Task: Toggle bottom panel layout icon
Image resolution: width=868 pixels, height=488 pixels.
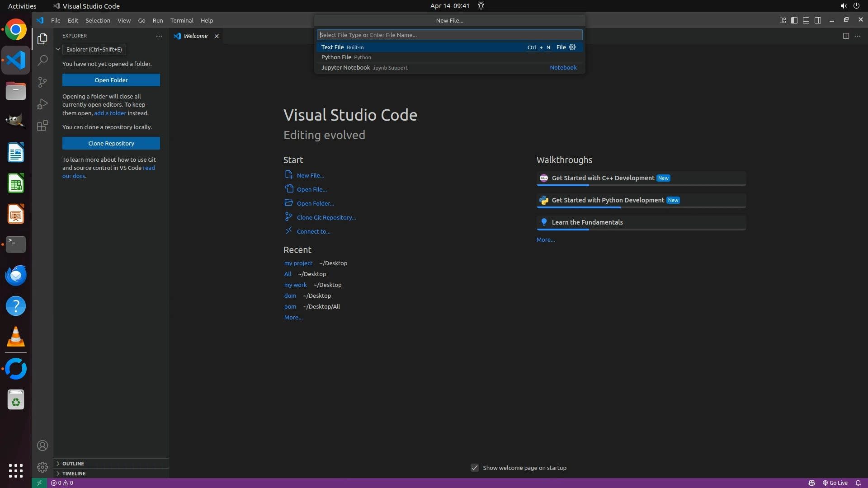Action: point(806,20)
